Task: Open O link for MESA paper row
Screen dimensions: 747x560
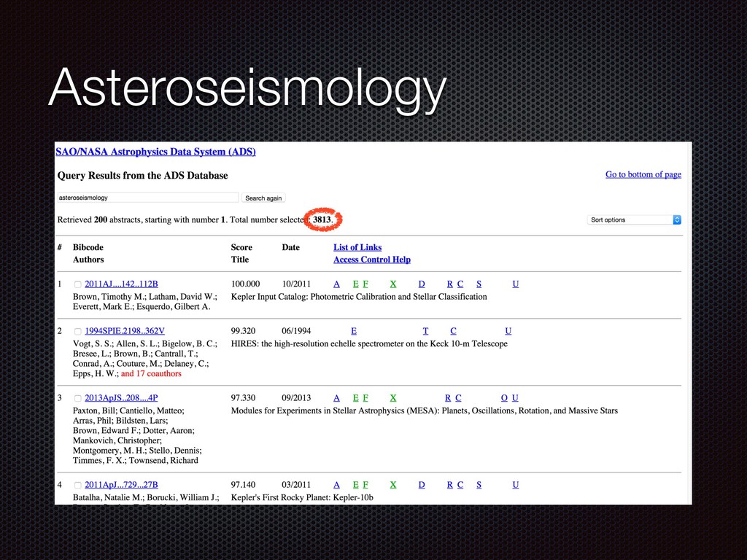Action: point(504,398)
